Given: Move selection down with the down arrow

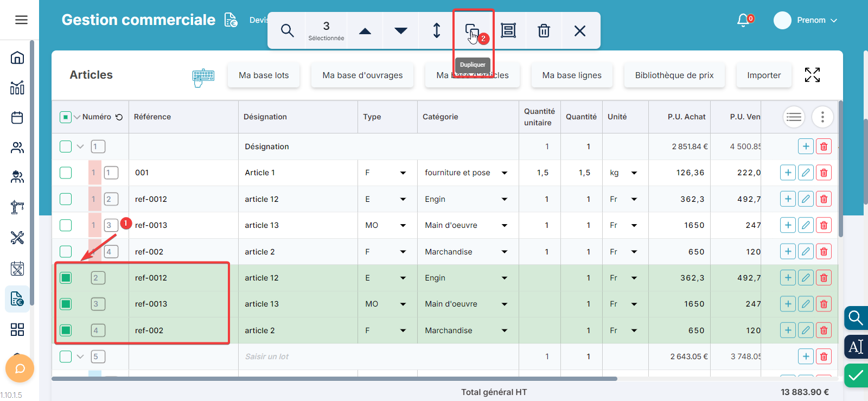Looking at the screenshot, I should click(401, 31).
